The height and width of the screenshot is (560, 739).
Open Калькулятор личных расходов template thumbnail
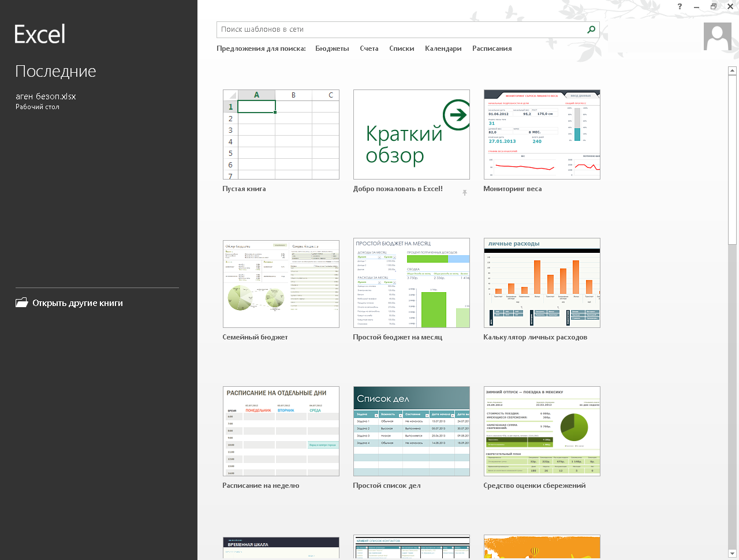coord(542,283)
